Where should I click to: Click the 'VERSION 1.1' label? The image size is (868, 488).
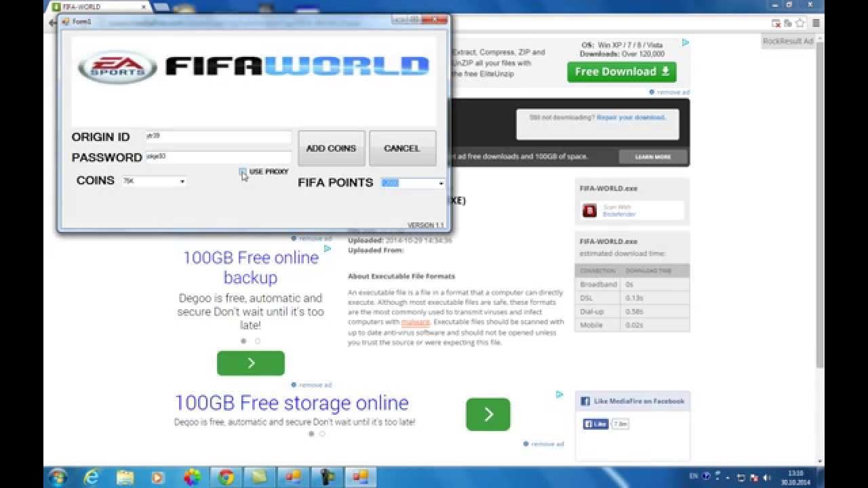425,225
